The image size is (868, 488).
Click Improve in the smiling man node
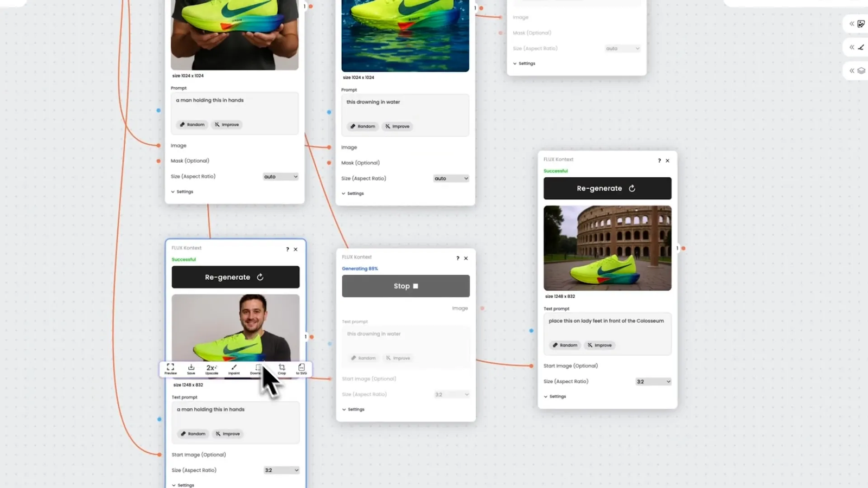[228, 434]
